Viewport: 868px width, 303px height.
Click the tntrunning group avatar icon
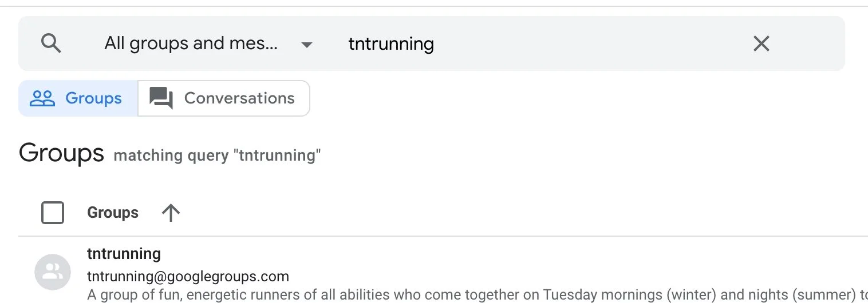53,272
